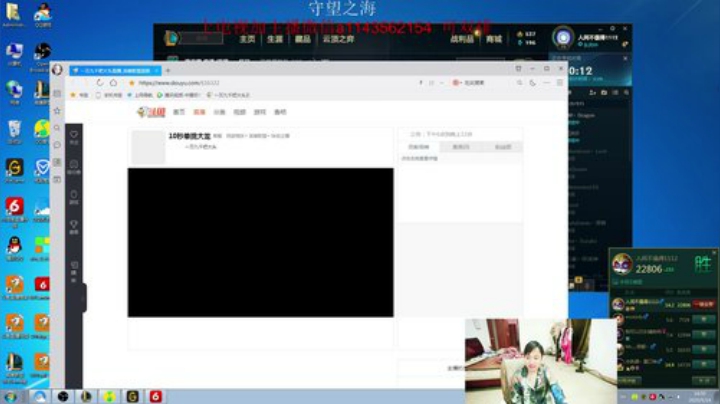The image size is (720, 404).
Task: Click the browser refresh icon
Action: (x=100, y=83)
